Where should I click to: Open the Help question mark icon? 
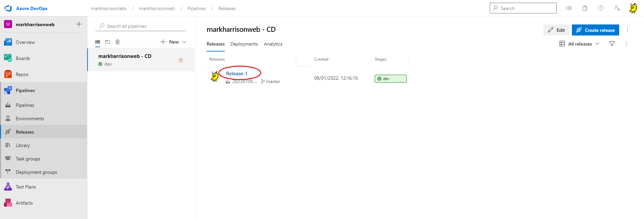(601, 8)
